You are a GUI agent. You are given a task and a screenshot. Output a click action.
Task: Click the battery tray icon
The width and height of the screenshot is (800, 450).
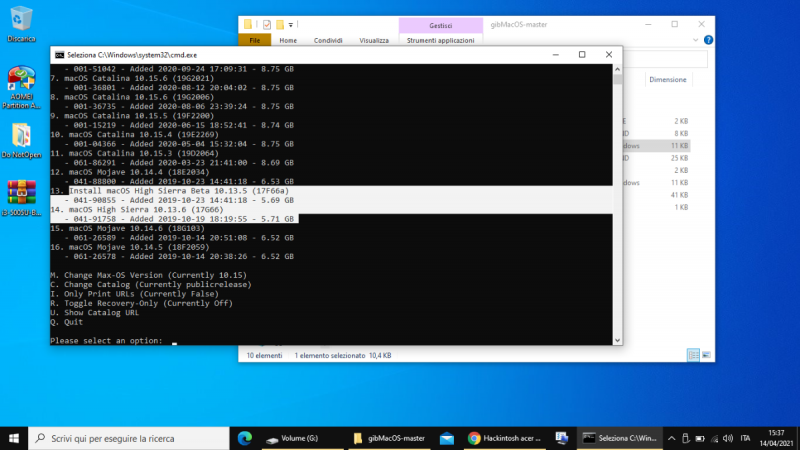point(700,438)
